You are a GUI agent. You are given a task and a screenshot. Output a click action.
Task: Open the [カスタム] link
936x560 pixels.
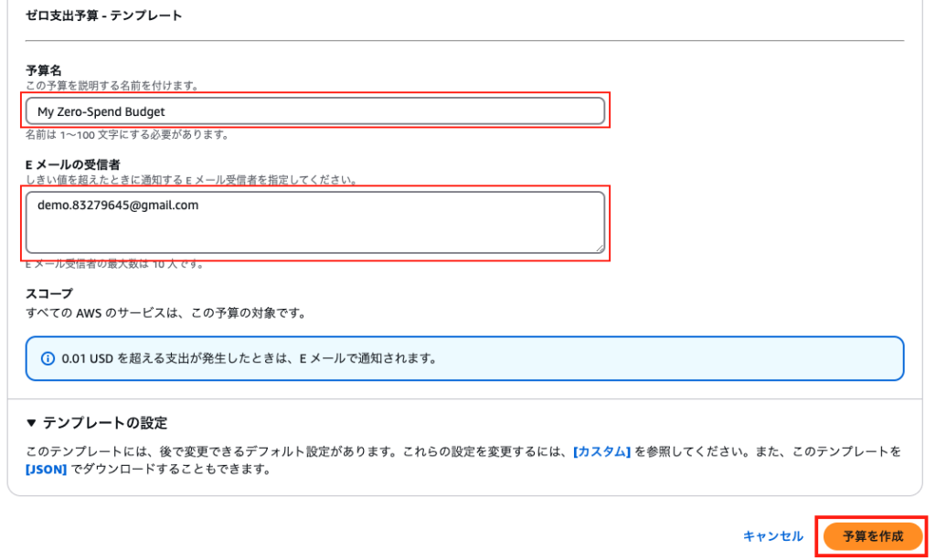(x=601, y=451)
